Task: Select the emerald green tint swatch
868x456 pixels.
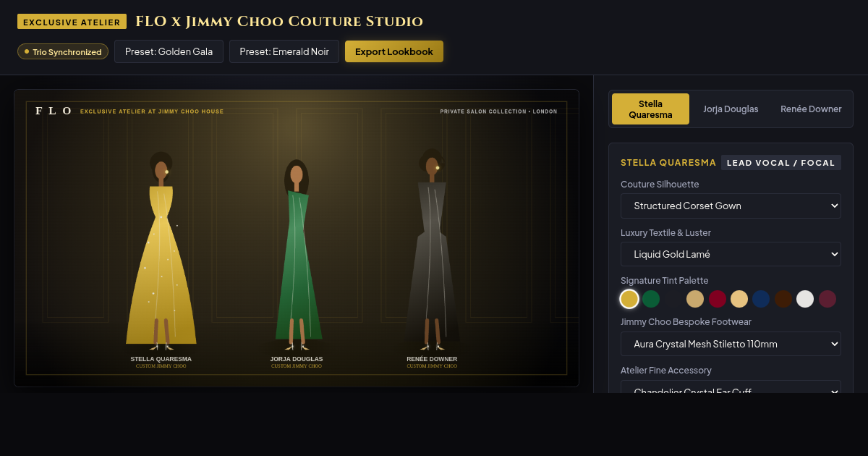Action: 651,299
